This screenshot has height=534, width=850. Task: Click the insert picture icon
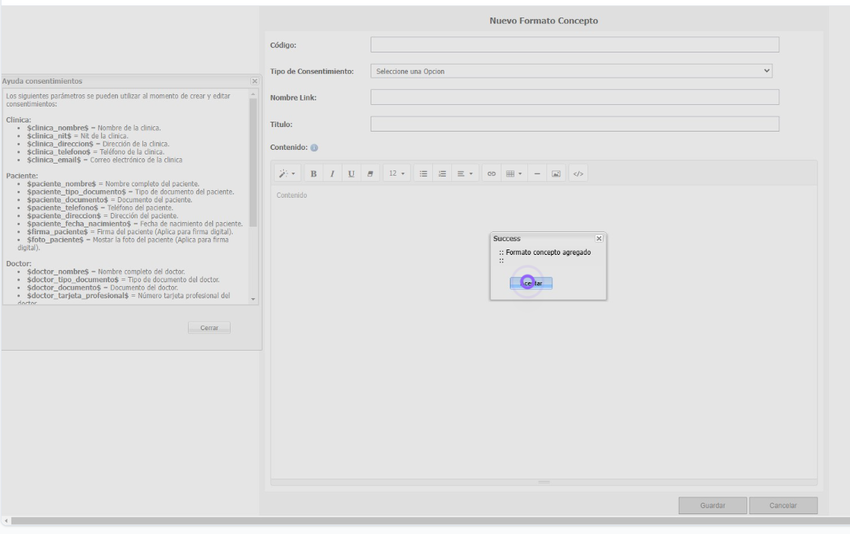point(556,173)
